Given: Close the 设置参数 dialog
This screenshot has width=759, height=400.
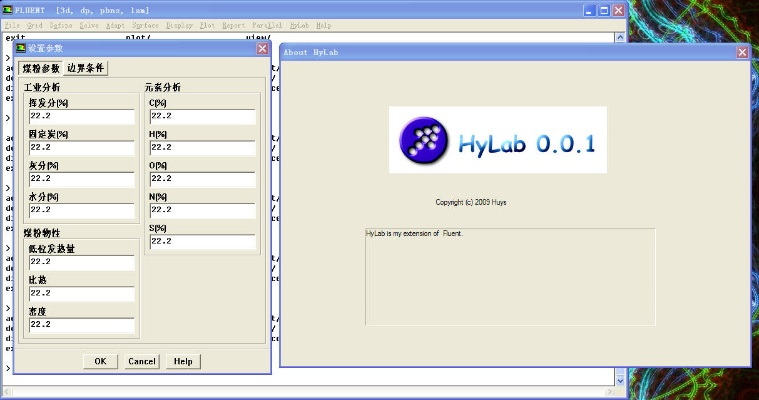Looking at the screenshot, I should 262,48.
